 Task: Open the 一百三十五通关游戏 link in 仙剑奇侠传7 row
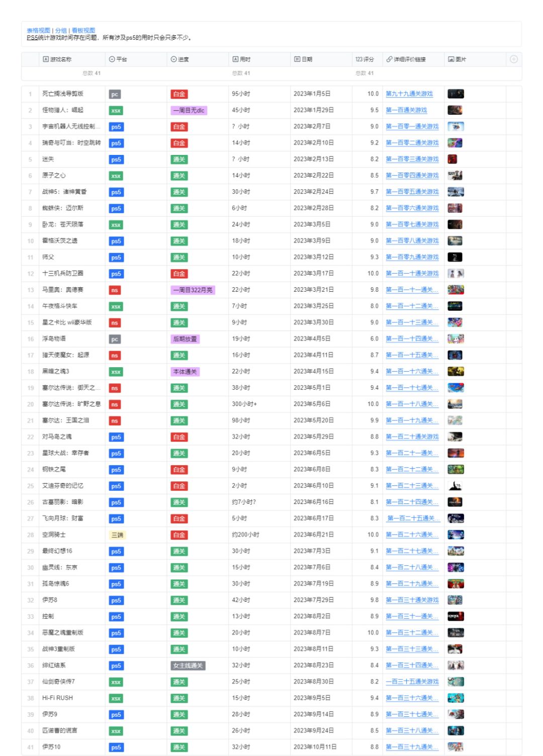(412, 682)
